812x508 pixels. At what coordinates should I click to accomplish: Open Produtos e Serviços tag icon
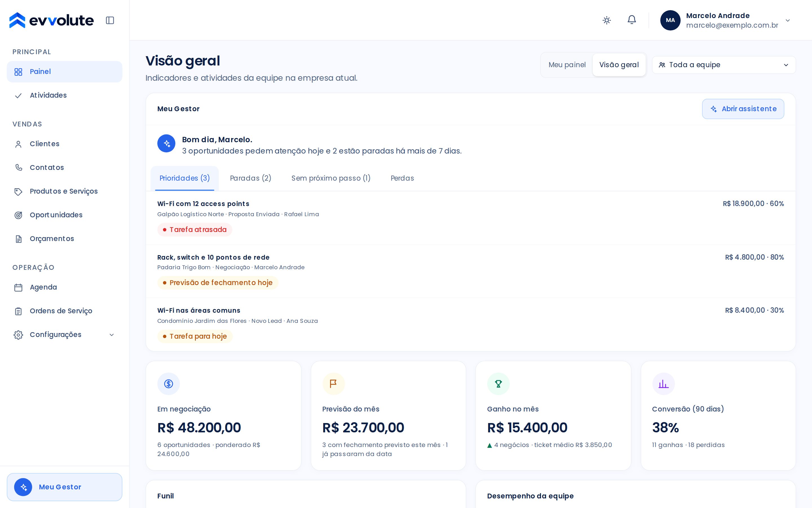18,192
